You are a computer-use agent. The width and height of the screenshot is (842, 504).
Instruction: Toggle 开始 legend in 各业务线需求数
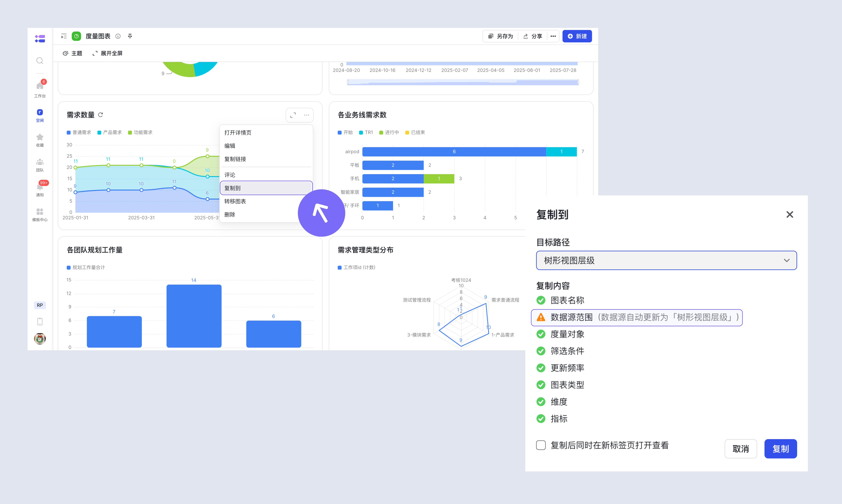(x=345, y=133)
